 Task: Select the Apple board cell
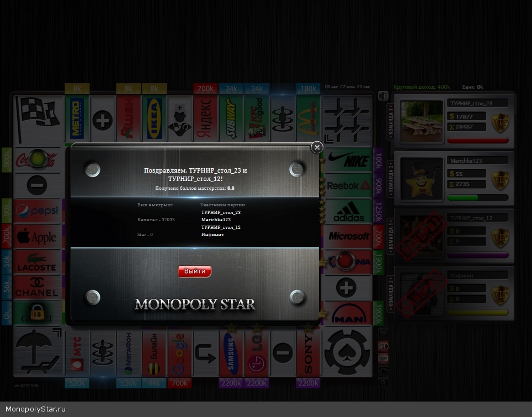pyautogui.click(x=38, y=236)
